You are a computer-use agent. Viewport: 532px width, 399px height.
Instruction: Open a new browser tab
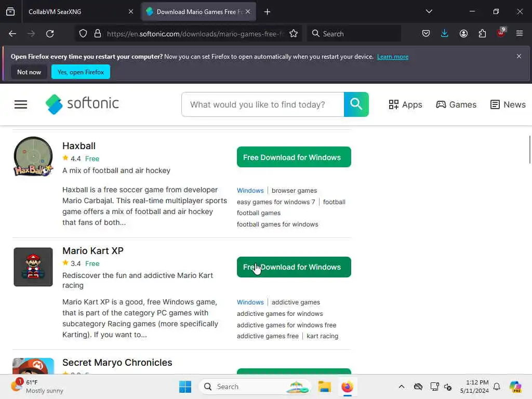268,12
